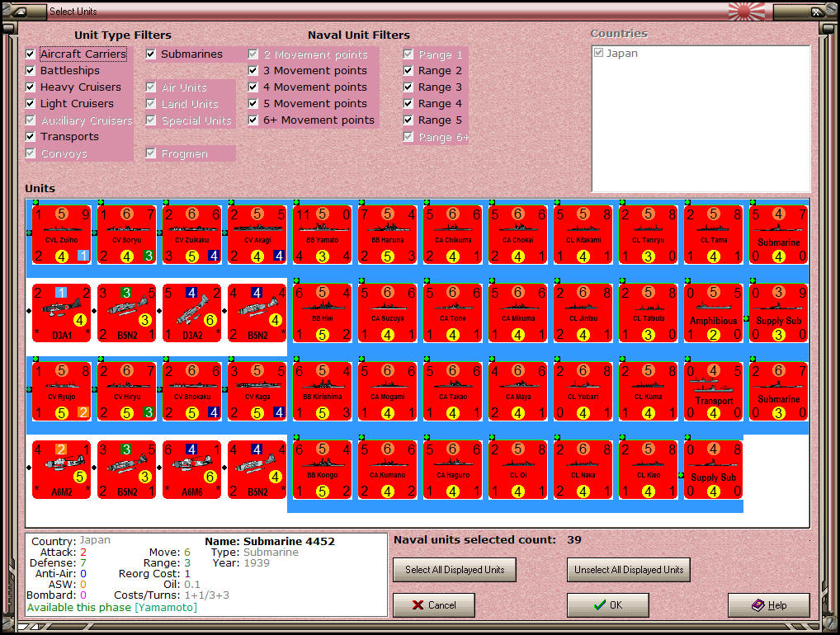Pick the CV Zuikaku unit counter
840x635 pixels.
pos(192,235)
